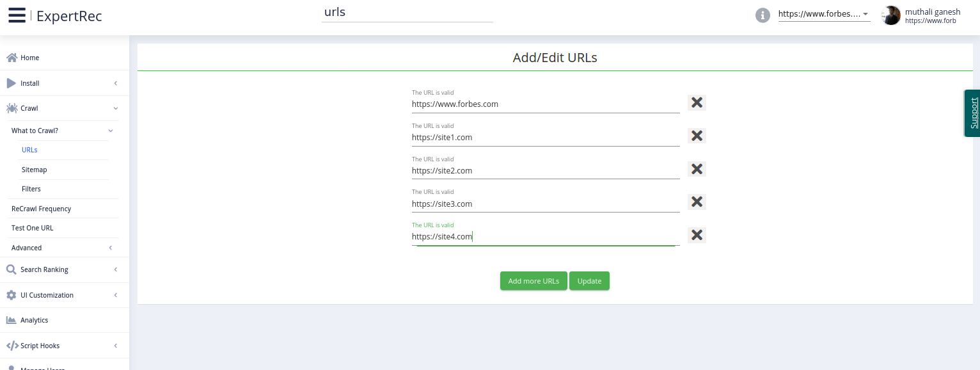Click the Add more URLs button
Viewport: 980px width, 370px height.
[533, 280]
